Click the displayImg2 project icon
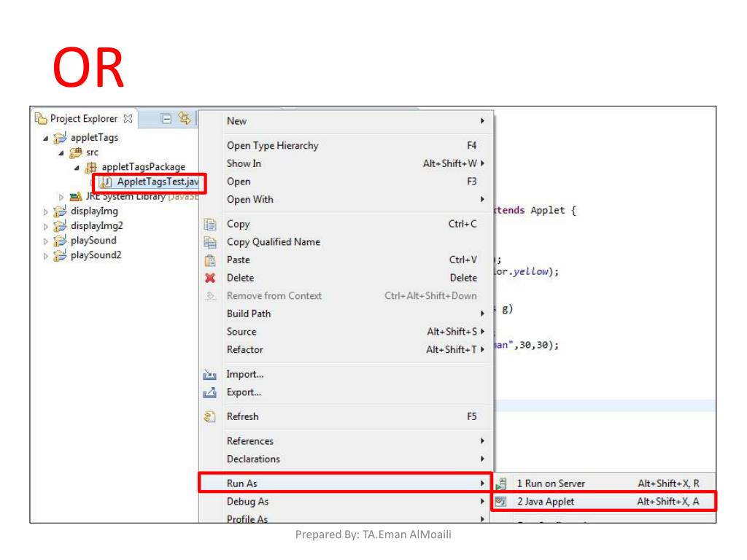Image resolution: width=747 pixels, height=560 pixels. [x=60, y=226]
